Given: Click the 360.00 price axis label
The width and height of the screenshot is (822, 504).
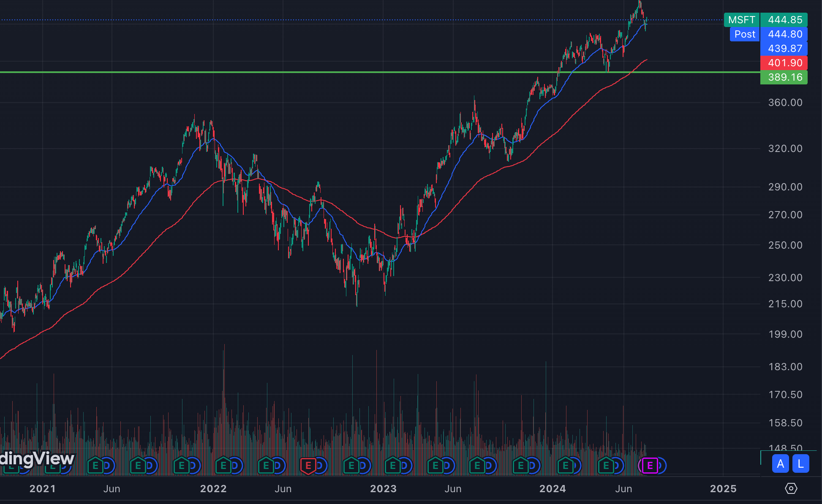Looking at the screenshot, I should click(x=785, y=103).
